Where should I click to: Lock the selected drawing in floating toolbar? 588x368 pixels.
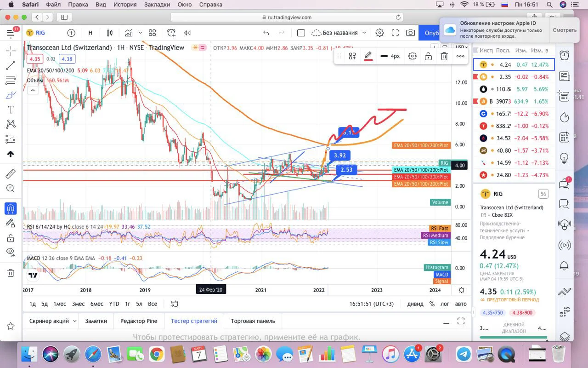point(428,56)
